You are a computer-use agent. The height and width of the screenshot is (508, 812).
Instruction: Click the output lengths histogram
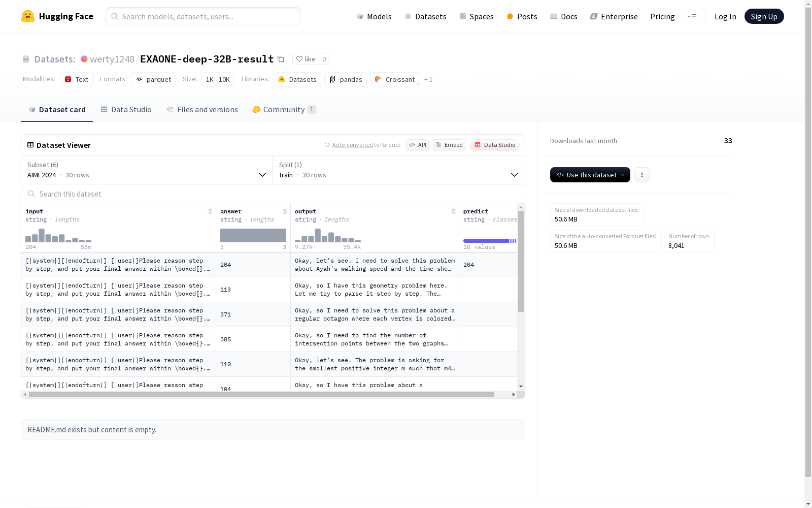tap(328, 235)
